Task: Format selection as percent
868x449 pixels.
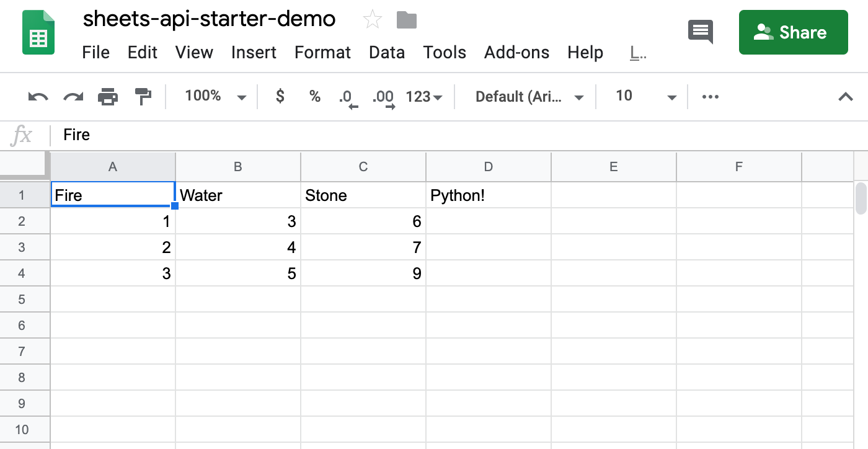Action: (314, 97)
